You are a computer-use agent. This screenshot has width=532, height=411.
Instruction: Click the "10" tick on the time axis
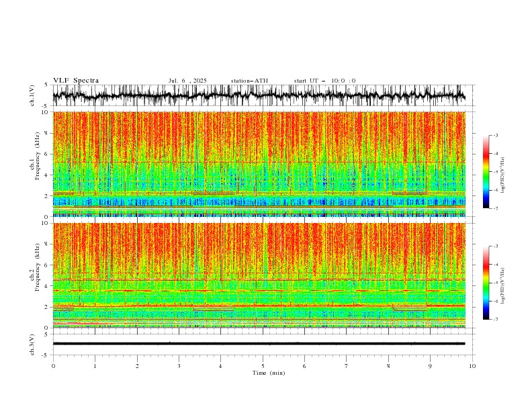[472, 366]
